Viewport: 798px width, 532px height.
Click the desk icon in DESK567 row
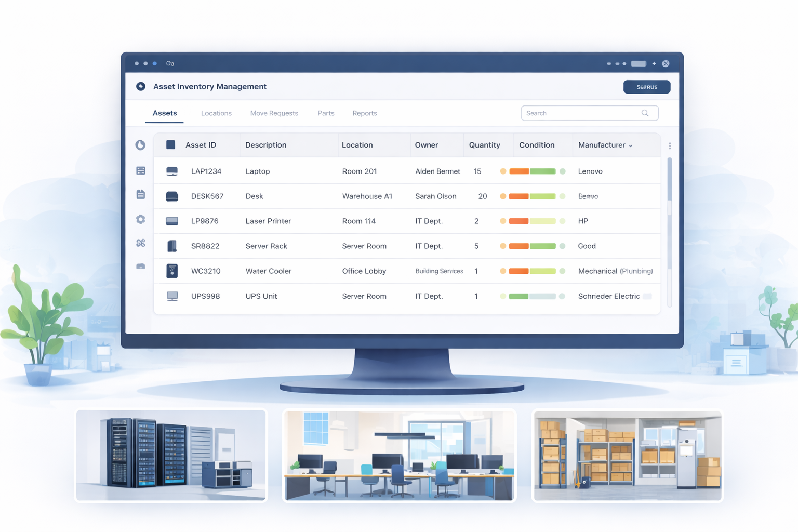point(172,196)
